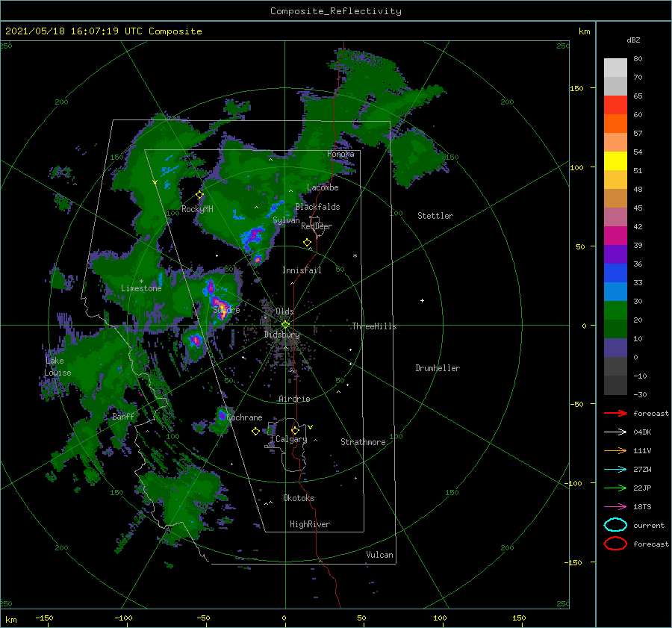Click the Didsbury town label
The image size is (672, 628).
(x=282, y=335)
